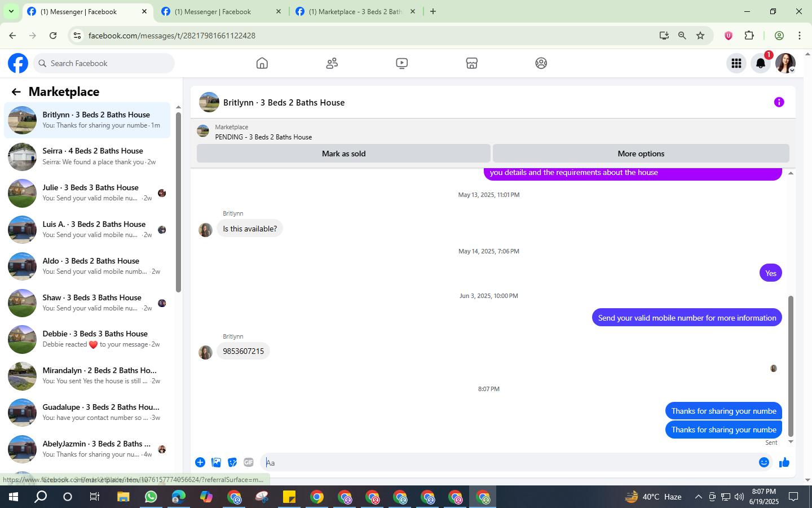Attach a photo with the image icon
812x508 pixels.
point(216,462)
